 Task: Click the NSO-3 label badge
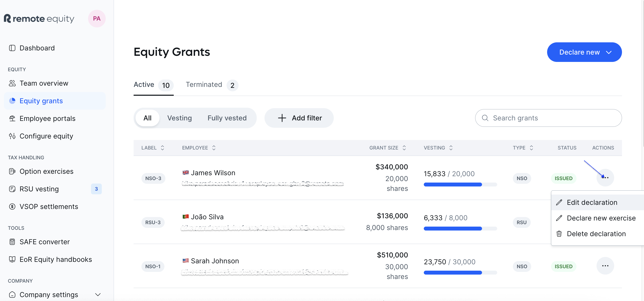[153, 178]
